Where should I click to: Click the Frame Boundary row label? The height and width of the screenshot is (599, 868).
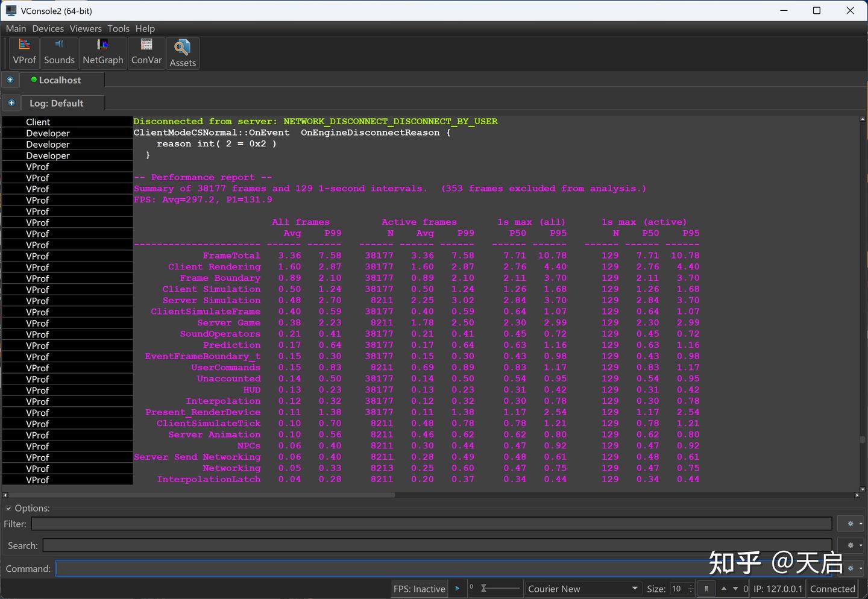coord(221,278)
